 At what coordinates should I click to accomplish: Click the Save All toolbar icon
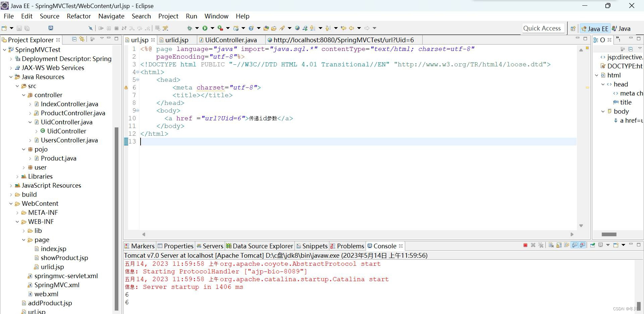27,28
